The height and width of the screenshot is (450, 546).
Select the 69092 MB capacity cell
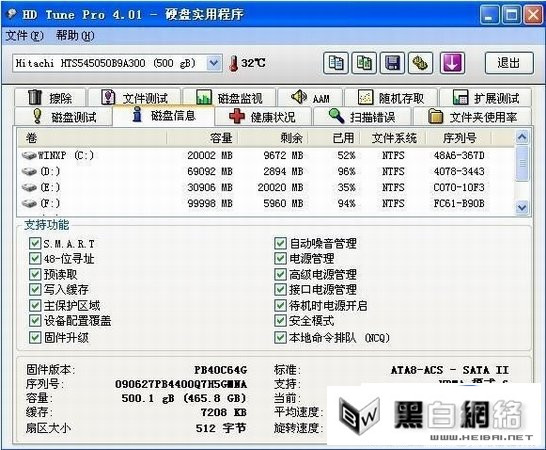click(x=210, y=171)
